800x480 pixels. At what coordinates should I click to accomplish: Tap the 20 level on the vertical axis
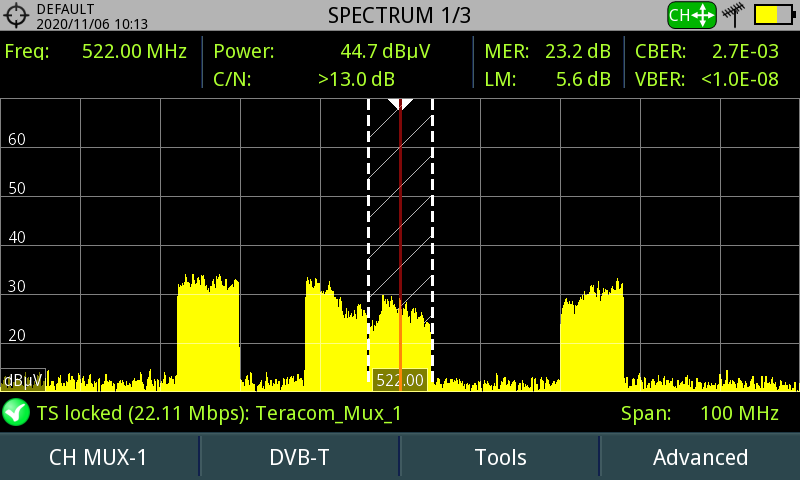pos(17,335)
